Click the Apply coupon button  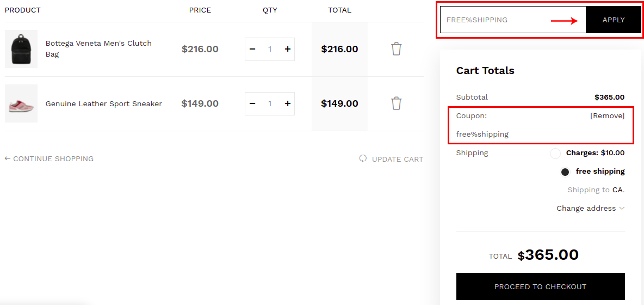[x=614, y=20]
